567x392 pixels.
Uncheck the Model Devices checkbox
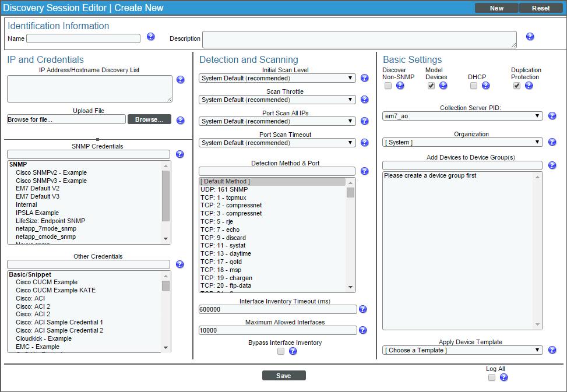coord(431,86)
